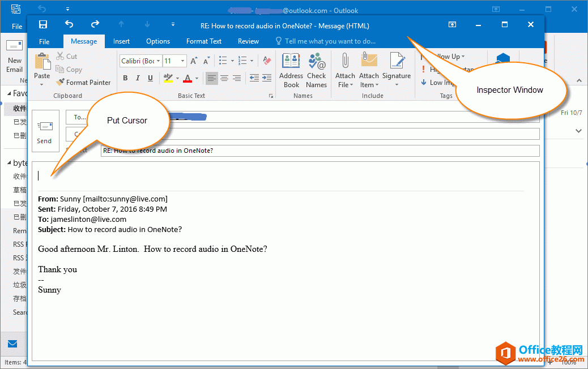Click the To... button

tap(78, 117)
